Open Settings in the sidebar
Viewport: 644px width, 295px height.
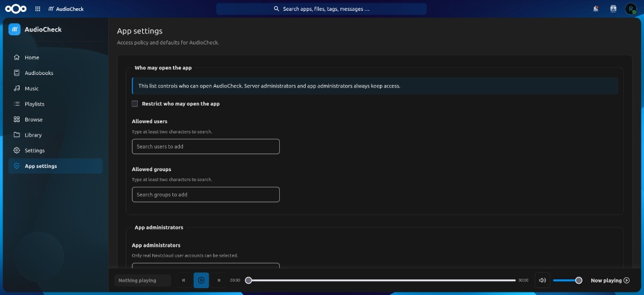click(55, 150)
